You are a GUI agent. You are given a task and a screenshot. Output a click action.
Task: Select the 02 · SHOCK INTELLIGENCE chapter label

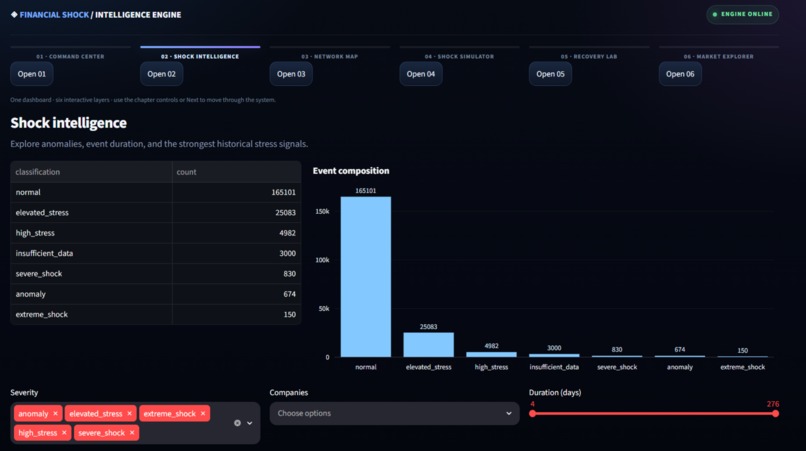(x=200, y=57)
